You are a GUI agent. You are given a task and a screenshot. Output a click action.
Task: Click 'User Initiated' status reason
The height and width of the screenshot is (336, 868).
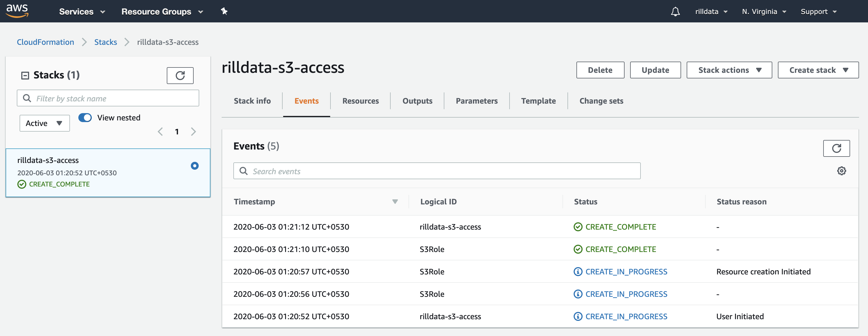tap(740, 316)
